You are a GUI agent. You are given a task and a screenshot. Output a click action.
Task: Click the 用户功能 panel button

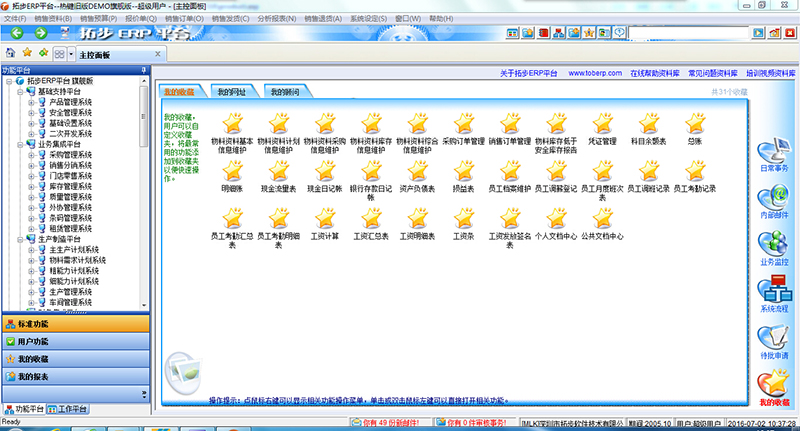point(33,341)
